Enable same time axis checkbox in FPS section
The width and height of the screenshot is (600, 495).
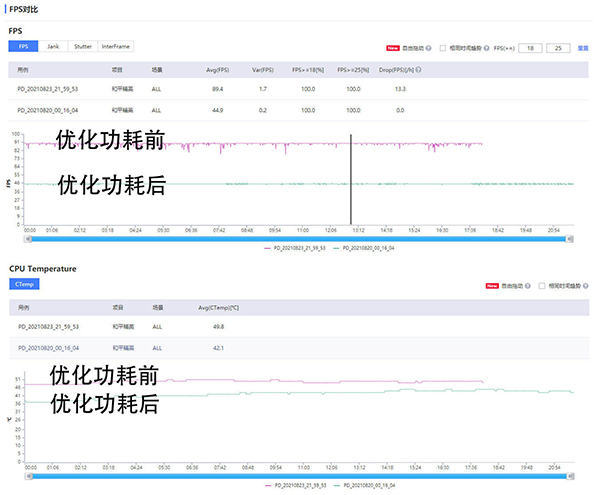[x=443, y=48]
